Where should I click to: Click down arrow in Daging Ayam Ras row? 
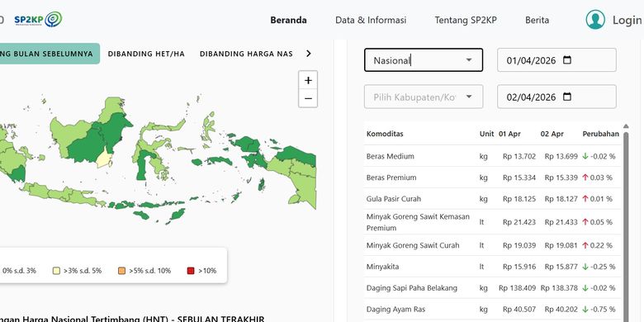click(x=585, y=310)
